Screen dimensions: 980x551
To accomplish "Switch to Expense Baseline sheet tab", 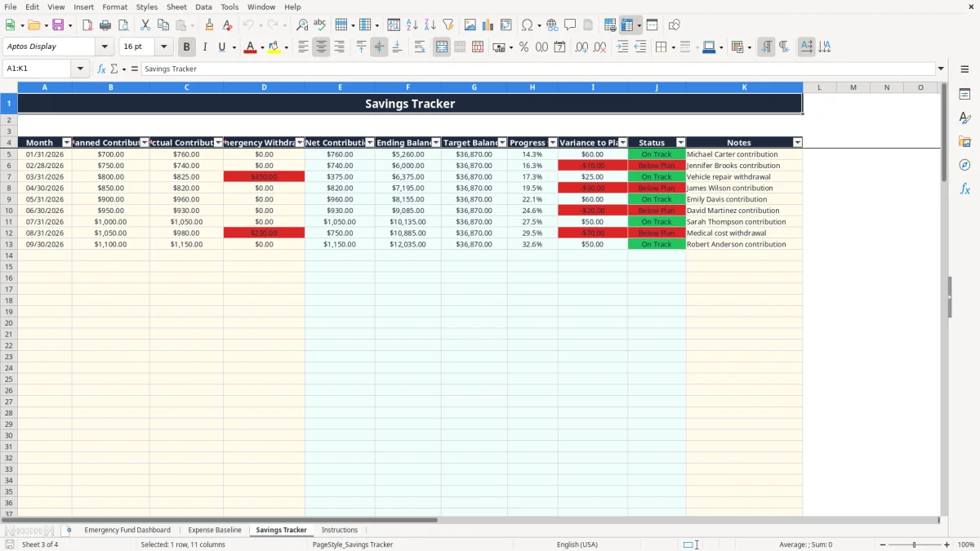I will tap(215, 531).
